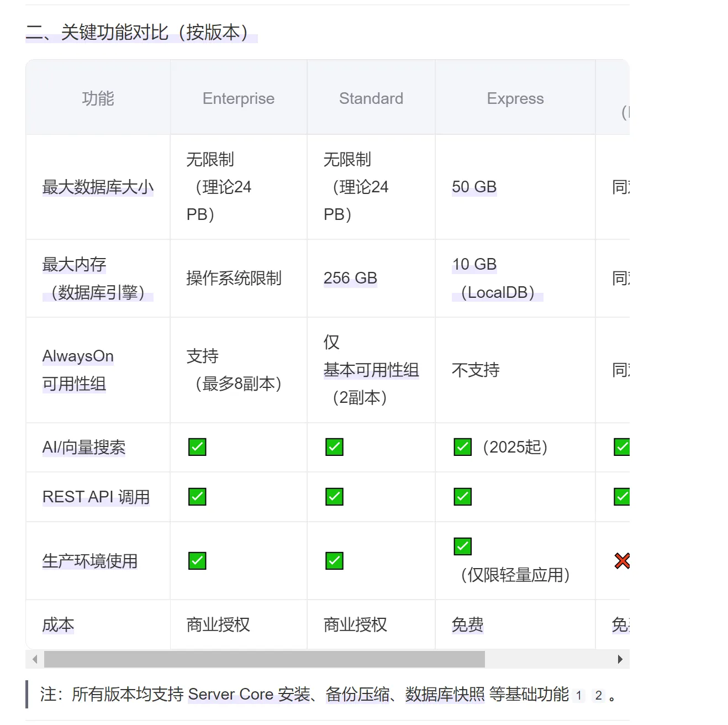Click the Express check above (仅限轻量应用)
728x725 pixels.
[462, 547]
